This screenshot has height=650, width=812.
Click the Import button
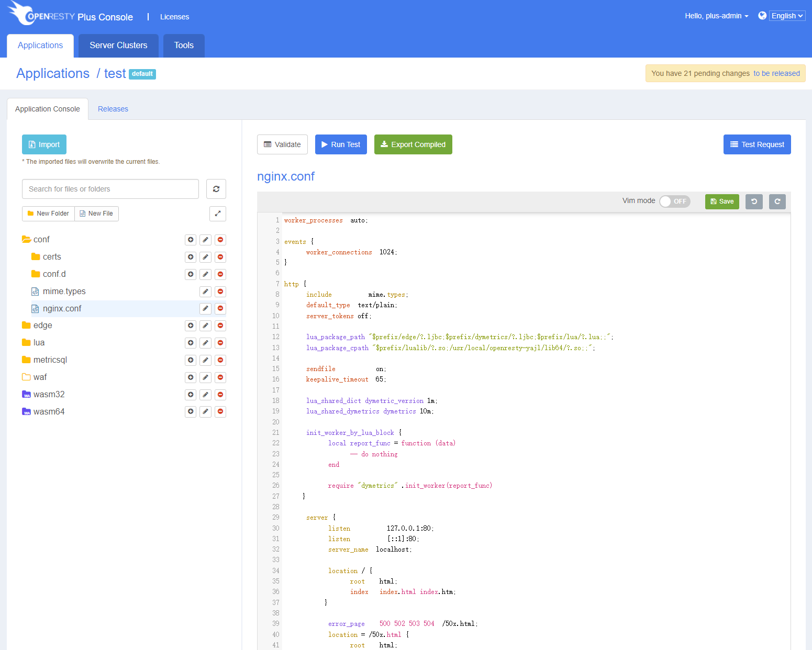pyautogui.click(x=44, y=144)
